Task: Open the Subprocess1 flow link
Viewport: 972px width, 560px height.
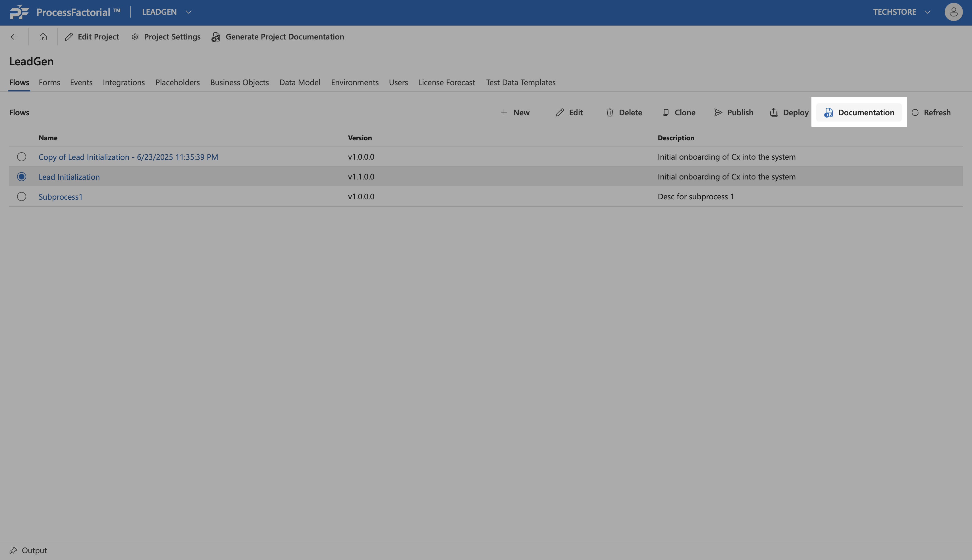Action: tap(61, 197)
